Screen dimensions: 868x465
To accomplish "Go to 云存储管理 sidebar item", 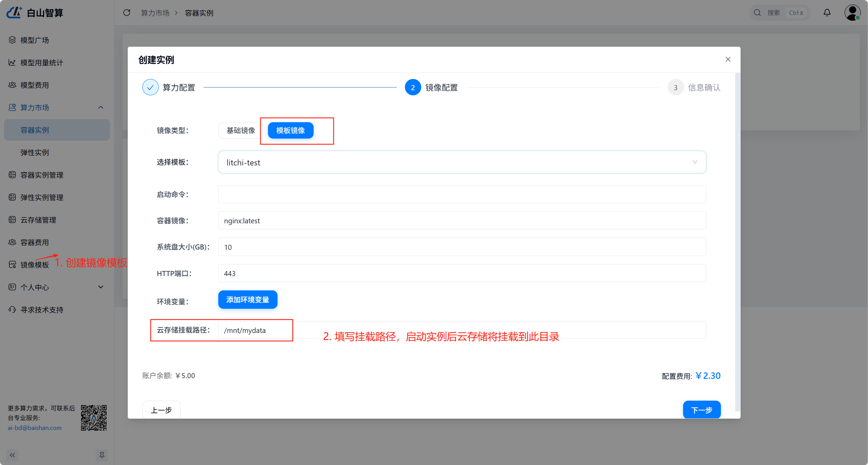I will click(38, 220).
